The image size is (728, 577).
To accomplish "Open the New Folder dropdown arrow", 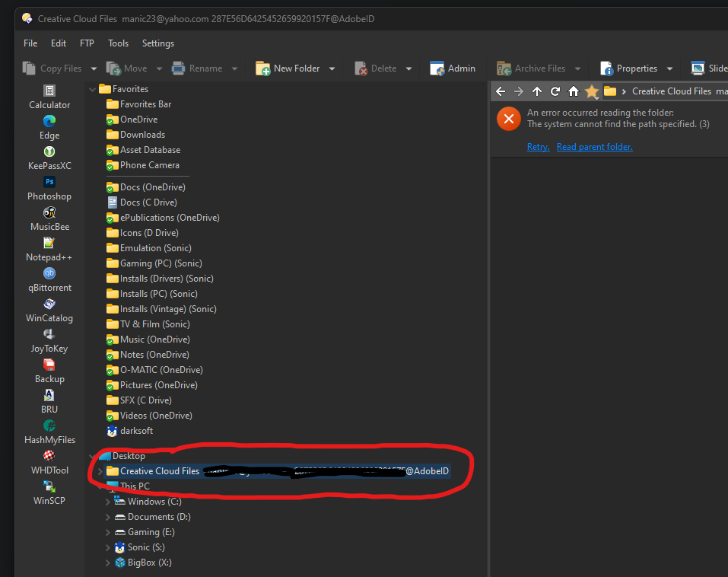I will pos(332,69).
